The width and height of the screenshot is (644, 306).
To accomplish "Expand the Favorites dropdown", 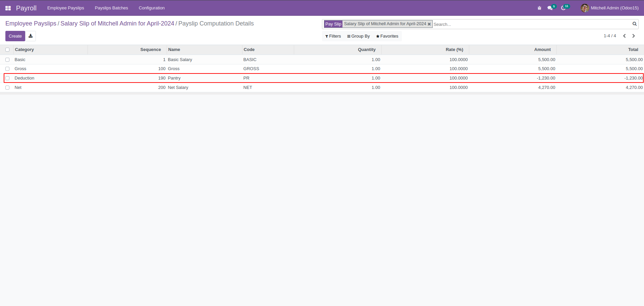I will point(387,36).
